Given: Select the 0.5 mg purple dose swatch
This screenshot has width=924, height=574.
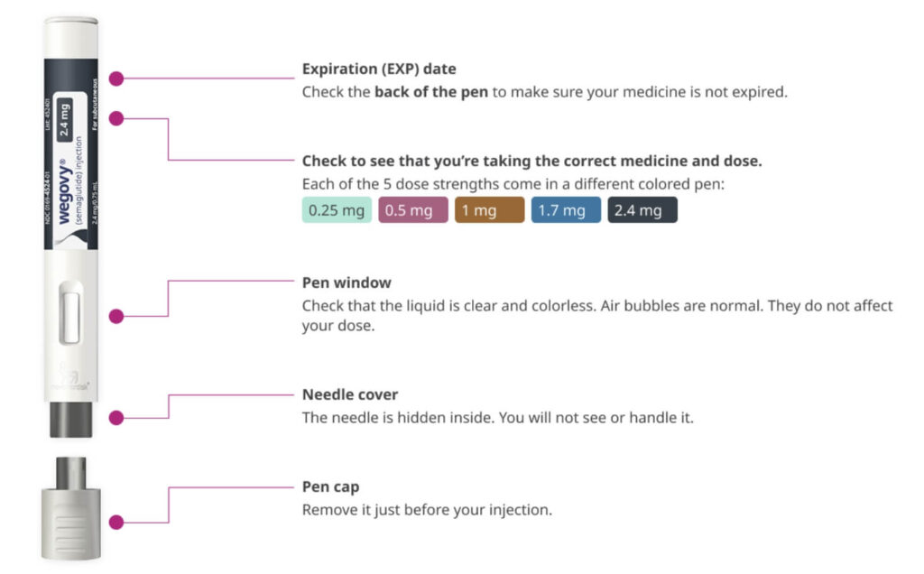Looking at the screenshot, I should (x=412, y=210).
